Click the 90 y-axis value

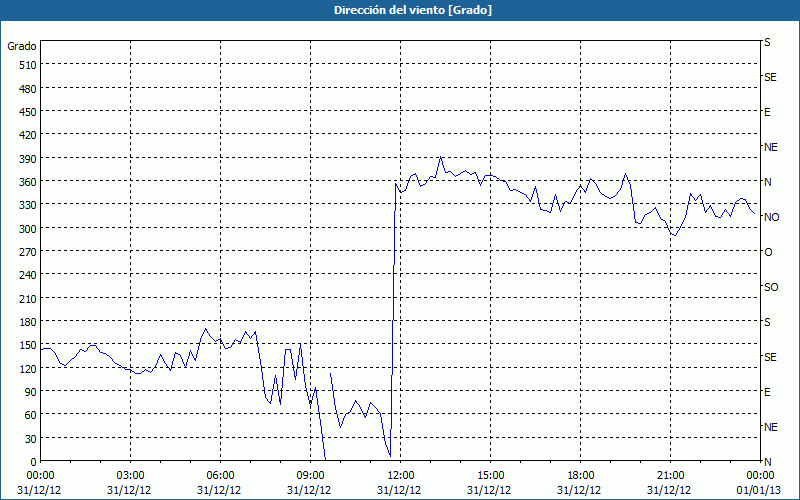[x=31, y=392]
